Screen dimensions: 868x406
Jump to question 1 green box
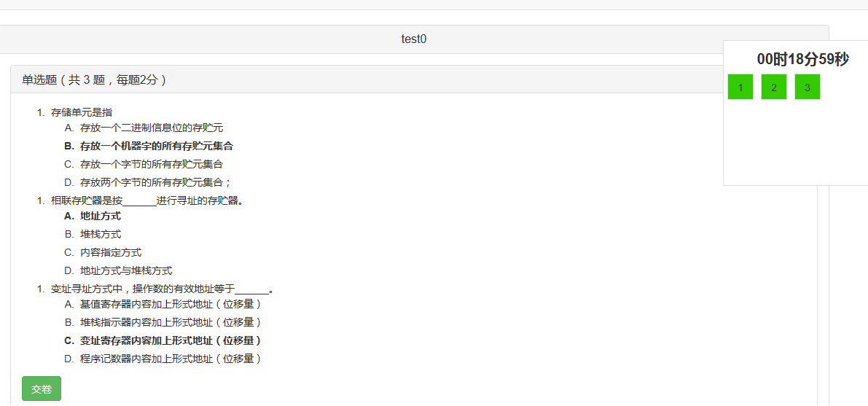[740, 87]
